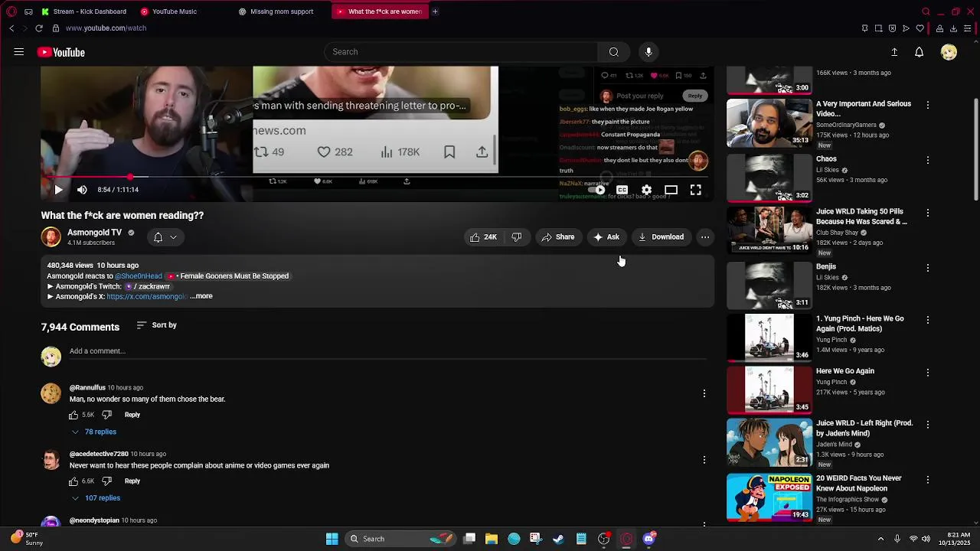Open options for '20 WEIRD Facts' Napoleon video
The height and width of the screenshot is (551, 980).
pos(928,480)
